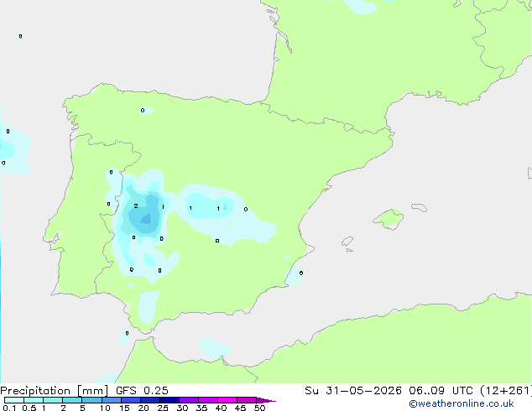Click the 'Precipitation [mm]' title text
Screen dimensions: 532x411
[54, 391]
